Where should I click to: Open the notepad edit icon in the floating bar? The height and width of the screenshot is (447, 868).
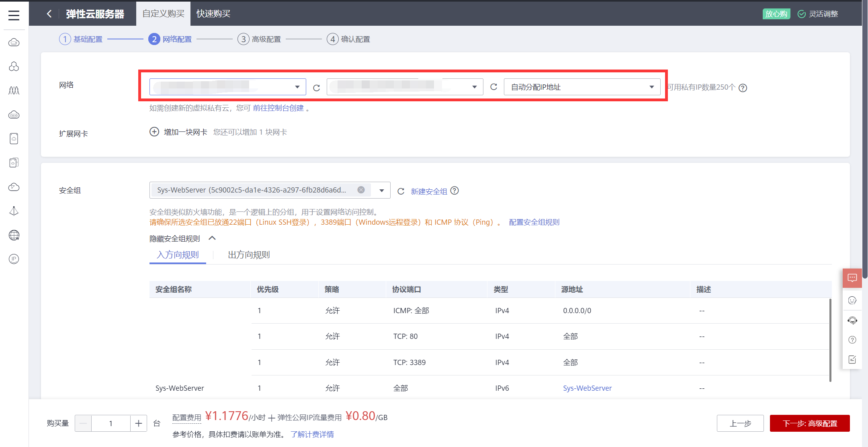click(852, 359)
